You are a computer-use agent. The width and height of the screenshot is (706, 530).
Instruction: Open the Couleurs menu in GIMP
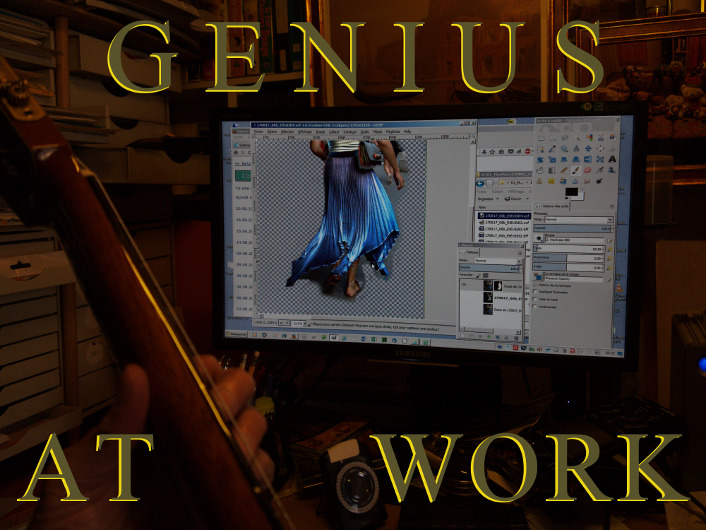pos(350,131)
